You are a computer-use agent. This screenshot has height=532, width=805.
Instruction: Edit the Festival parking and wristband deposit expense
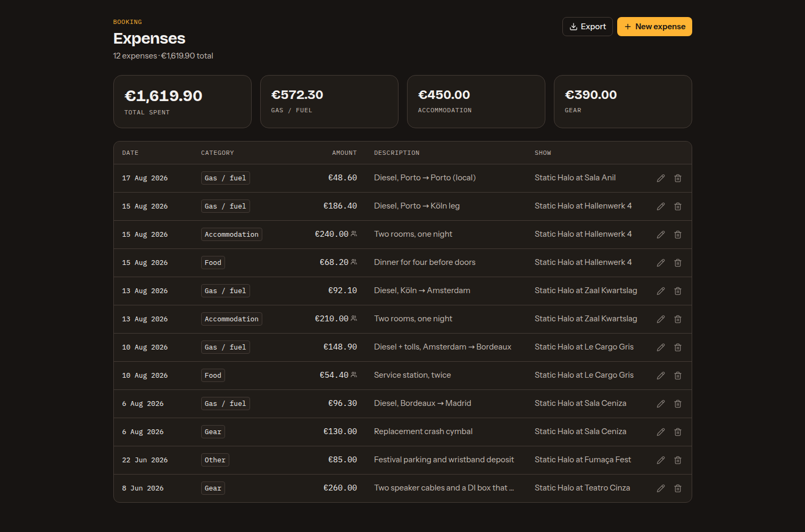(661, 460)
